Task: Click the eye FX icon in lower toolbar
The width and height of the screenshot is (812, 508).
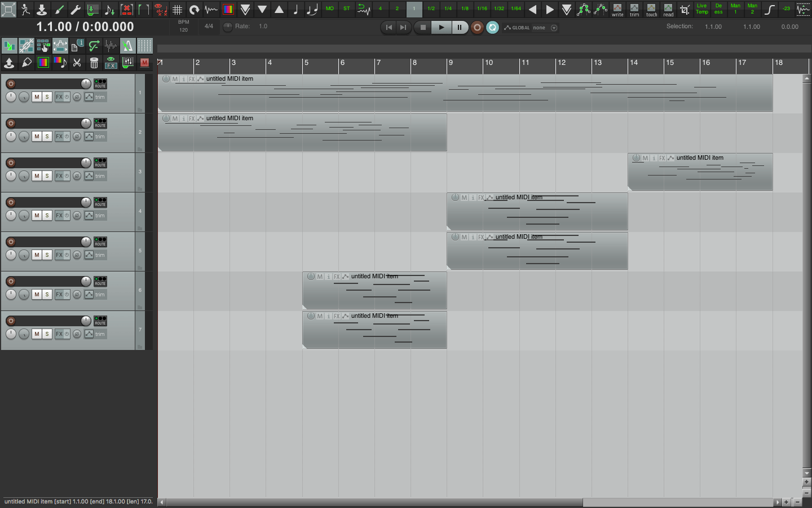Action: click(111, 63)
